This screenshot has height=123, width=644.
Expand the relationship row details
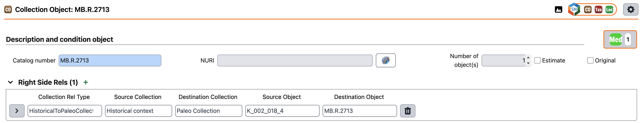[17, 111]
